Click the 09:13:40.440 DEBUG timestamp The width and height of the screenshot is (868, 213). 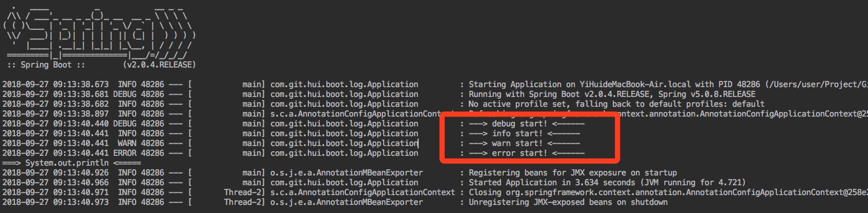81,124
